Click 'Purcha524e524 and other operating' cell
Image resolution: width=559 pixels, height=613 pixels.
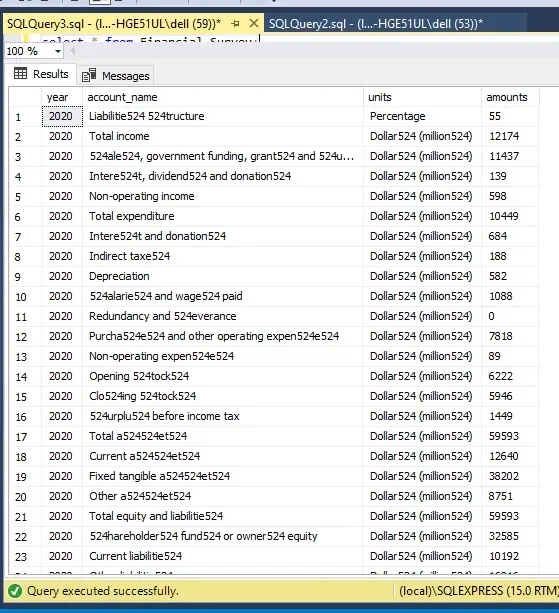(x=223, y=337)
